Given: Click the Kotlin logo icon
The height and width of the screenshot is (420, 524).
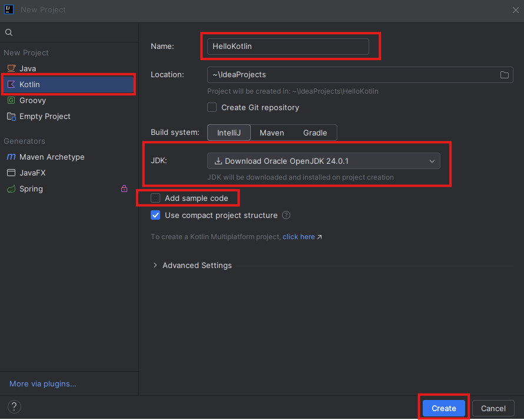Looking at the screenshot, I should [x=11, y=84].
